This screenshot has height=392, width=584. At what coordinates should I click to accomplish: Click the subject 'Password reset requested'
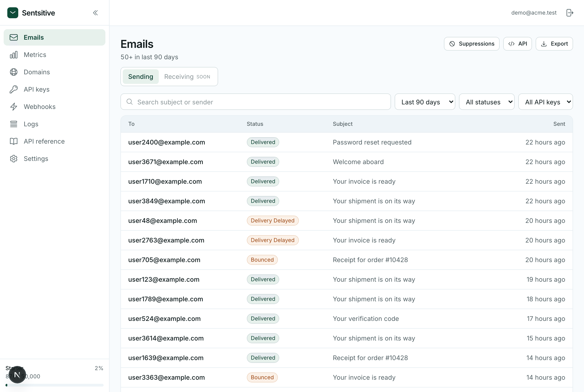tap(372, 142)
